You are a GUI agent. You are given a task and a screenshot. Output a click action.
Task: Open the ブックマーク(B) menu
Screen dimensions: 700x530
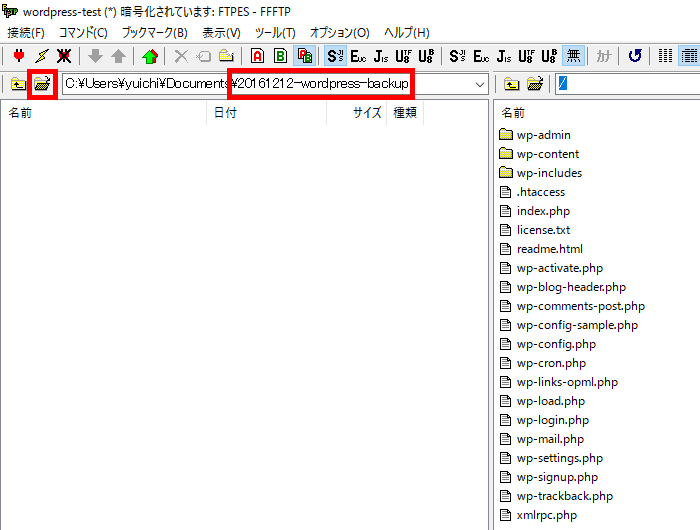pos(154,33)
